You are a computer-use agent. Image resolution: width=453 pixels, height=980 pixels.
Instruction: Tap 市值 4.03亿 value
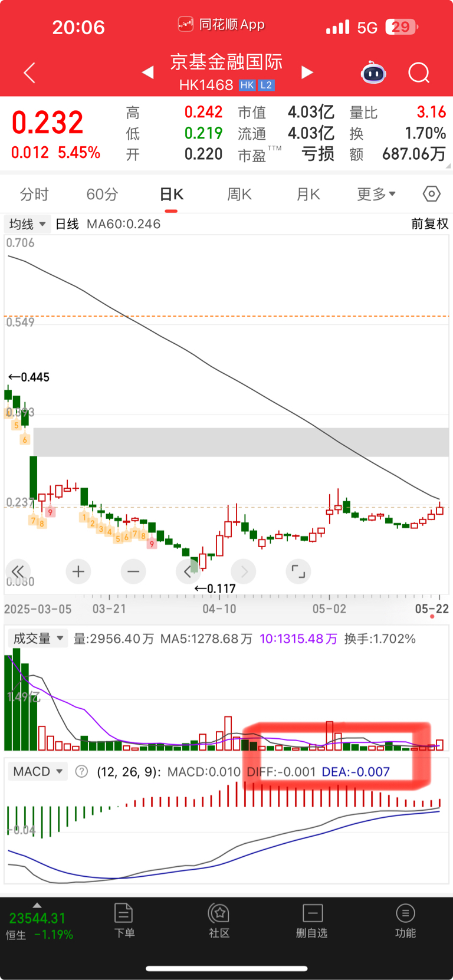tap(311, 112)
